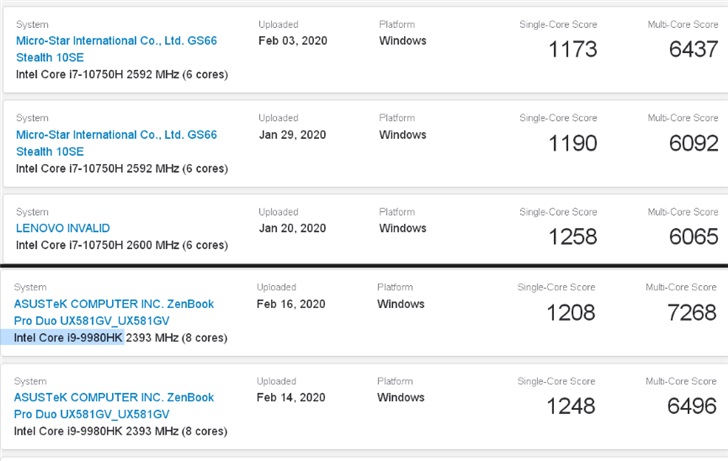This screenshot has height=461, width=728.
Task: Select the single-core score 1248
Action: [570, 406]
